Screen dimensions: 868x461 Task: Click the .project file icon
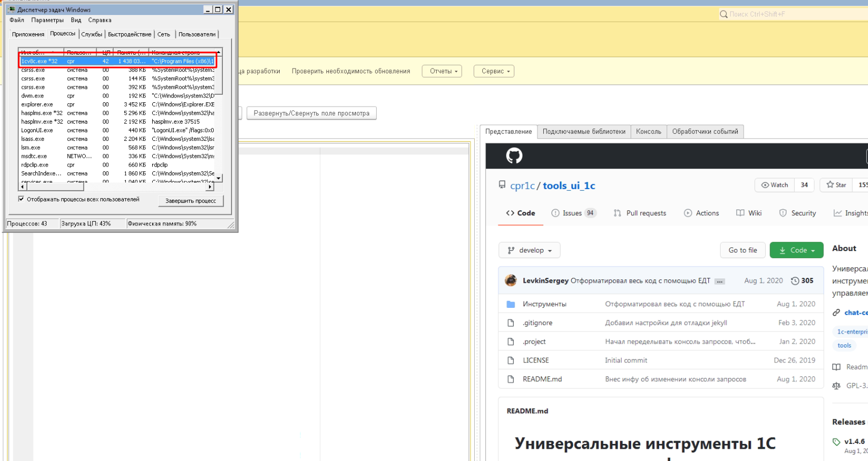click(511, 342)
